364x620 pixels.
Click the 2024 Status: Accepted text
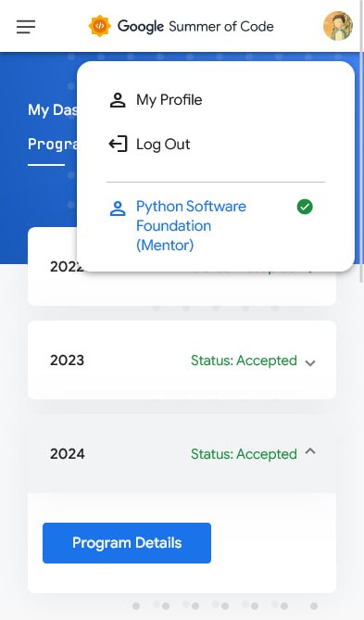(x=244, y=454)
